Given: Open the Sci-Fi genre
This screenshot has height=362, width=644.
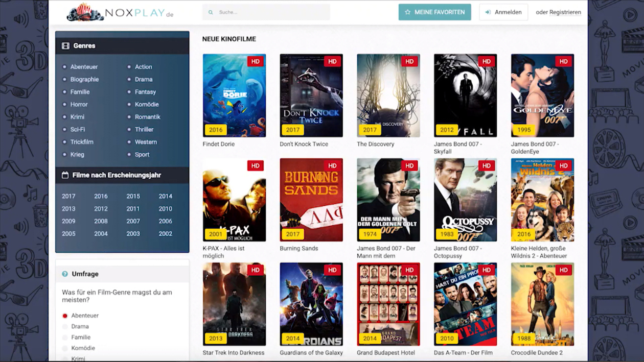Looking at the screenshot, I should [x=78, y=130].
